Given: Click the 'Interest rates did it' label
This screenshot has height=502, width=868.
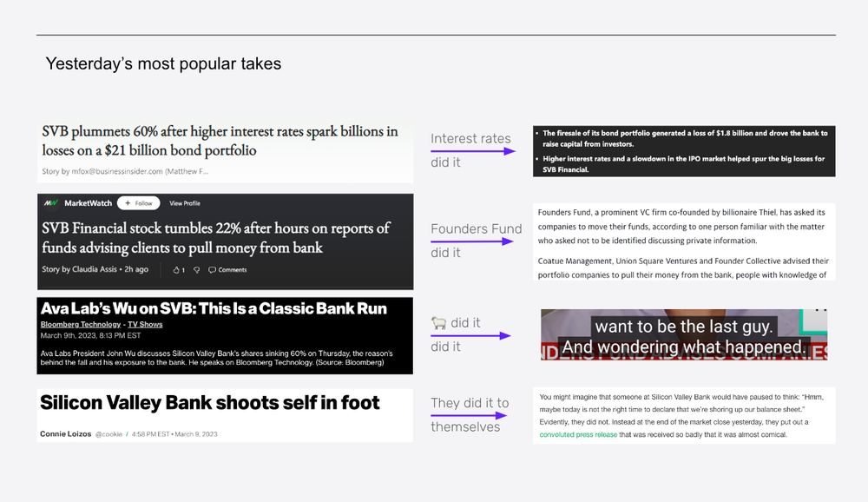Looking at the screenshot, I should tap(470, 150).
